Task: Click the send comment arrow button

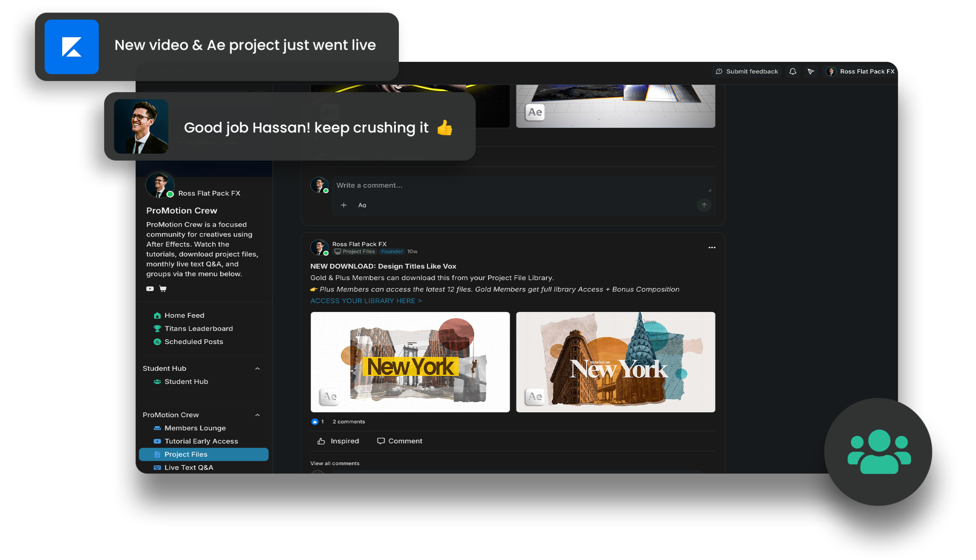Action: [x=704, y=205]
